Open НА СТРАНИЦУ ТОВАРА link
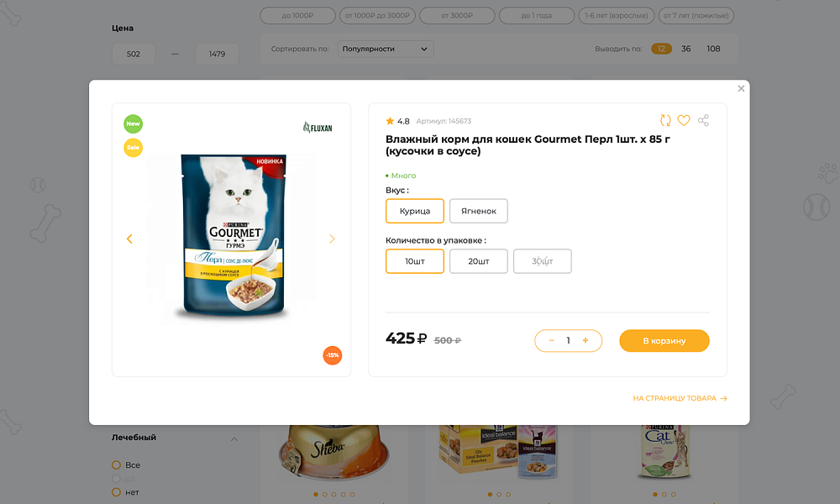Screen dimensions: 840x504 pos(678,398)
